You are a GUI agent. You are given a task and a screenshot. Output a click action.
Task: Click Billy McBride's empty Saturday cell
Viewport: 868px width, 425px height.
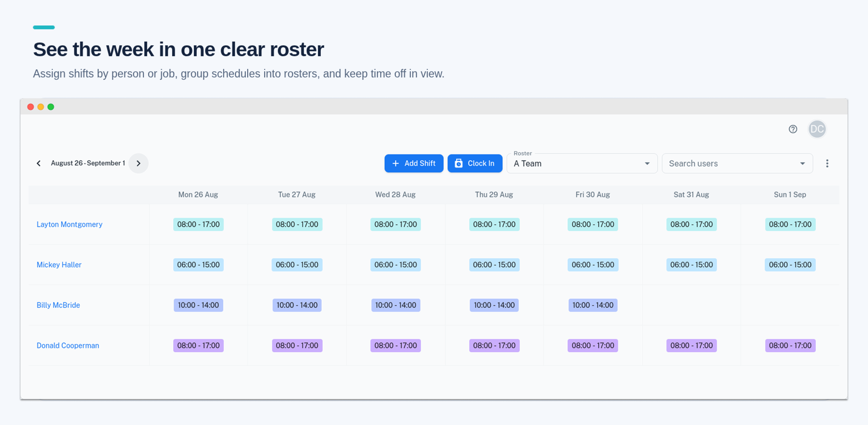click(x=692, y=305)
